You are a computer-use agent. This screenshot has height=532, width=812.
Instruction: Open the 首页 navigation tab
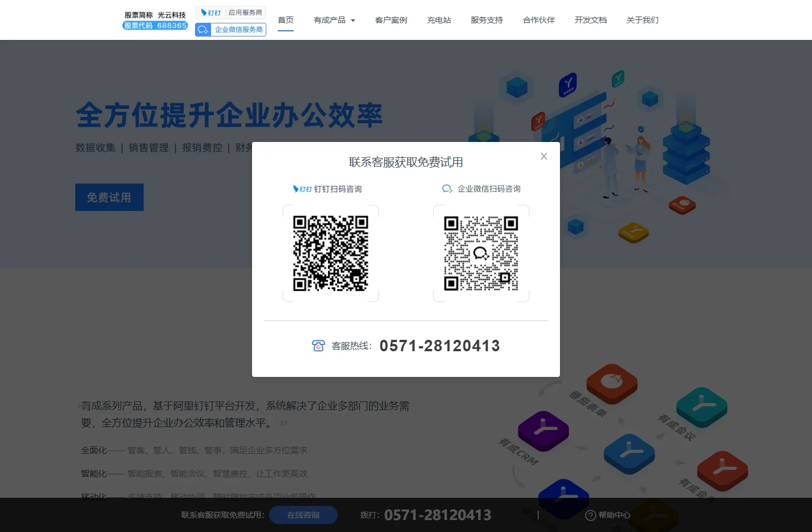click(x=286, y=20)
